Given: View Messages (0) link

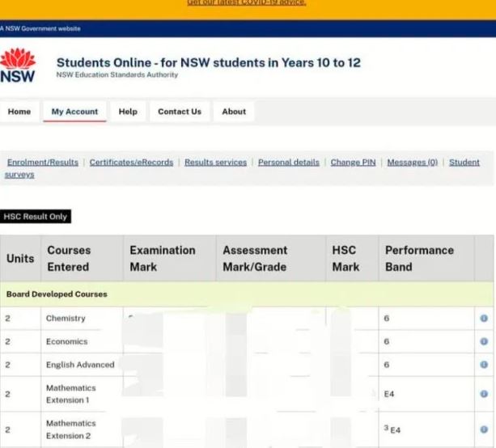Looking at the screenshot, I should (x=413, y=163).
